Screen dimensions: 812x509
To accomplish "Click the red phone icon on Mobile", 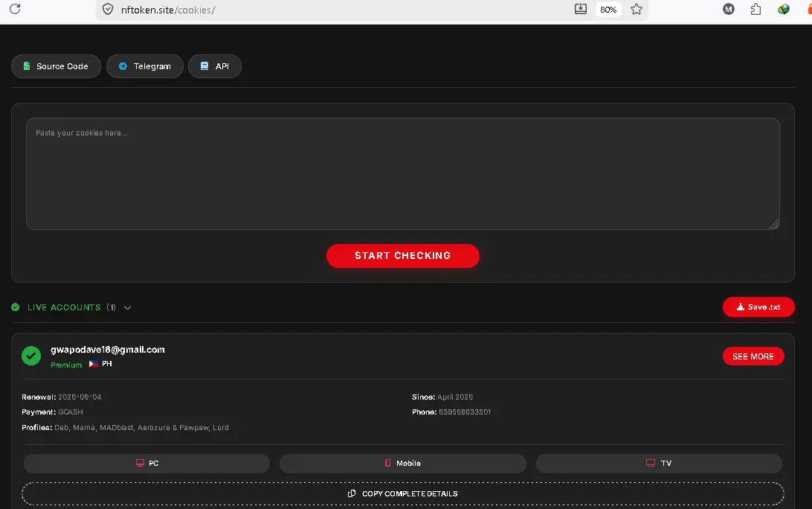I will pyautogui.click(x=388, y=463).
